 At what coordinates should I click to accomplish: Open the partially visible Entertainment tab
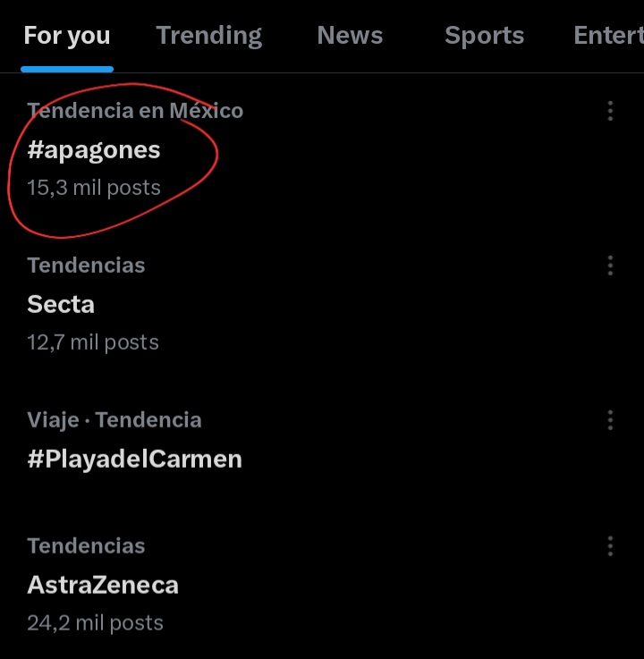608,36
